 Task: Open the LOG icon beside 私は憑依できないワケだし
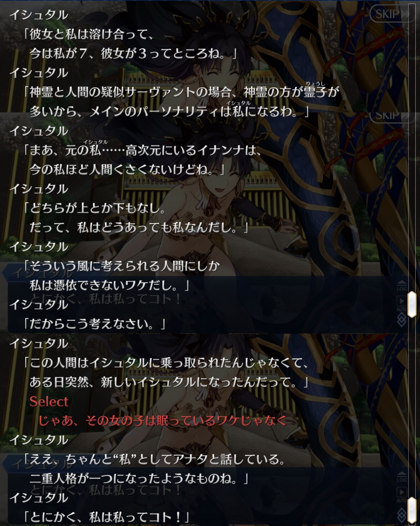coord(402,285)
